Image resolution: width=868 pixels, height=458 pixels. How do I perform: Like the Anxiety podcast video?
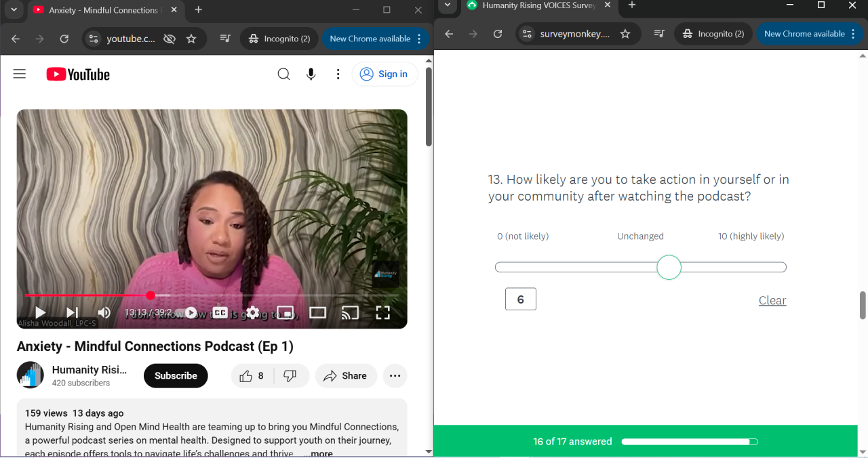(x=252, y=376)
